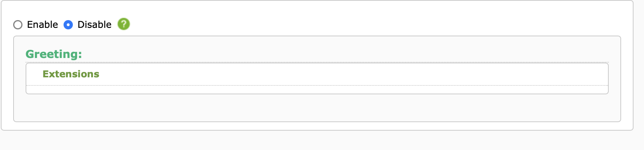Click the Greeting: section heading
Image resolution: width=644 pixels, height=150 pixels.
(54, 54)
